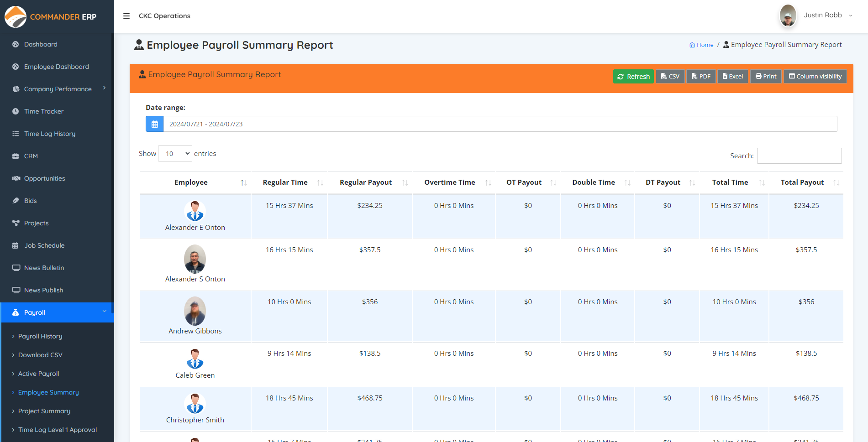868x442 pixels.
Task: Expand Company Perfomance chevron
Action: pyautogui.click(x=104, y=88)
